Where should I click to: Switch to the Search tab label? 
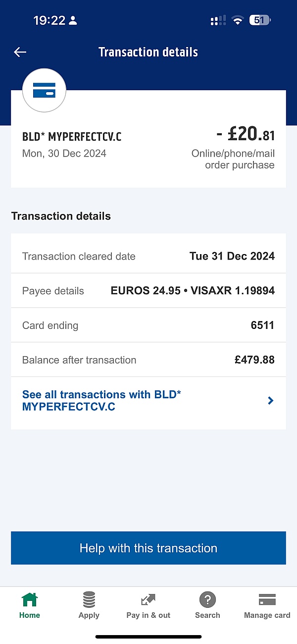tap(207, 615)
